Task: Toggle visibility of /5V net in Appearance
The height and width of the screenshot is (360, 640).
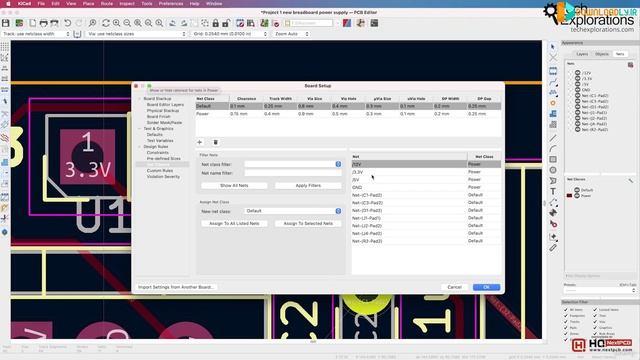Action: point(578,84)
